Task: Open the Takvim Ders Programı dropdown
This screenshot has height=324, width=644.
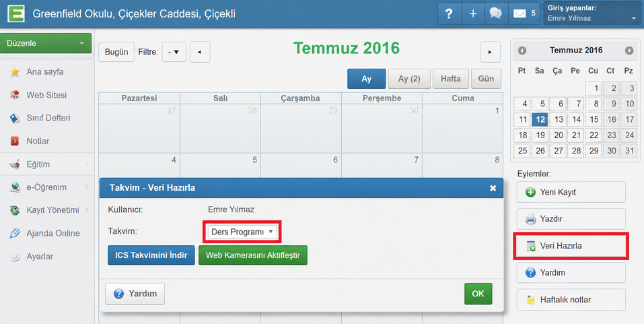Action: 242,232
